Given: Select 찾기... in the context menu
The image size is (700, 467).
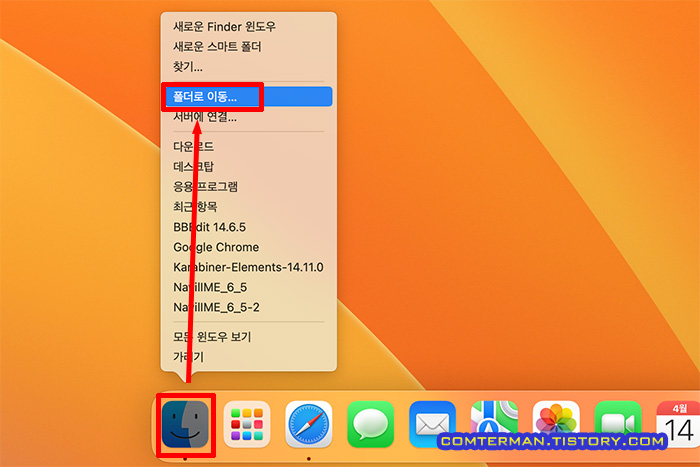Looking at the screenshot, I should pyautogui.click(x=249, y=67).
